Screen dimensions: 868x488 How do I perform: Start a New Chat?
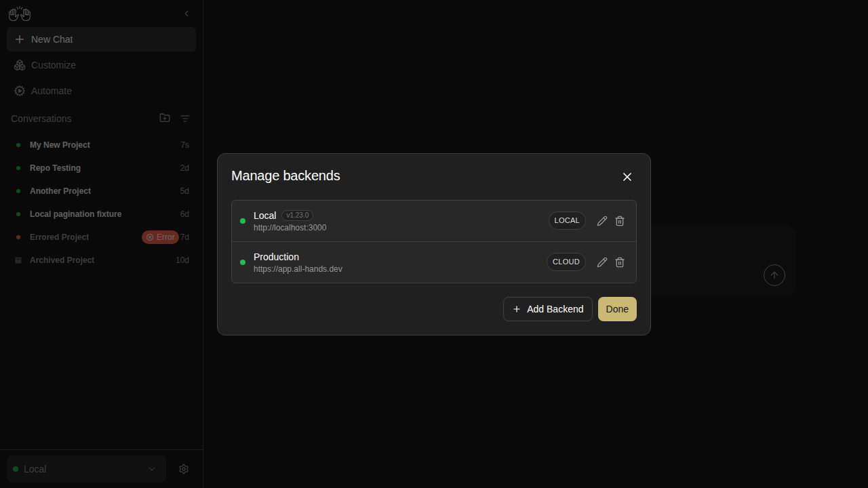(x=101, y=39)
